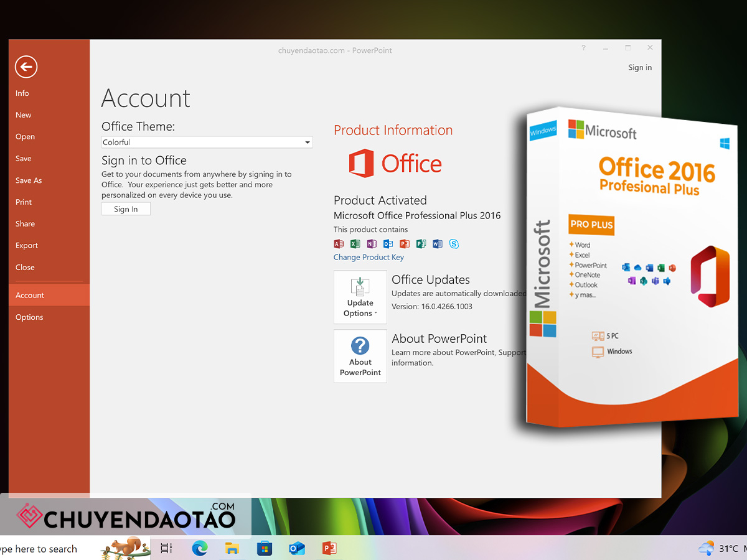The width and height of the screenshot is (747, 560).
Task: Click the 'Product Activated' text
Action: tap(380, 200)
